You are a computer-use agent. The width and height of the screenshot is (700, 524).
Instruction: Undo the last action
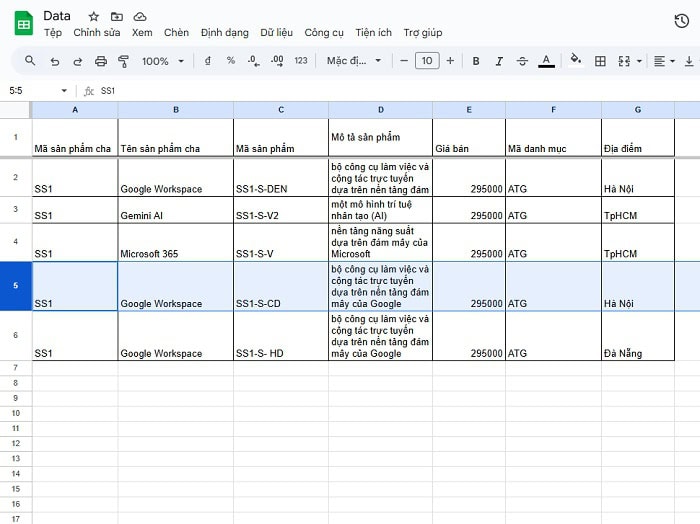(x=54, y=61)
